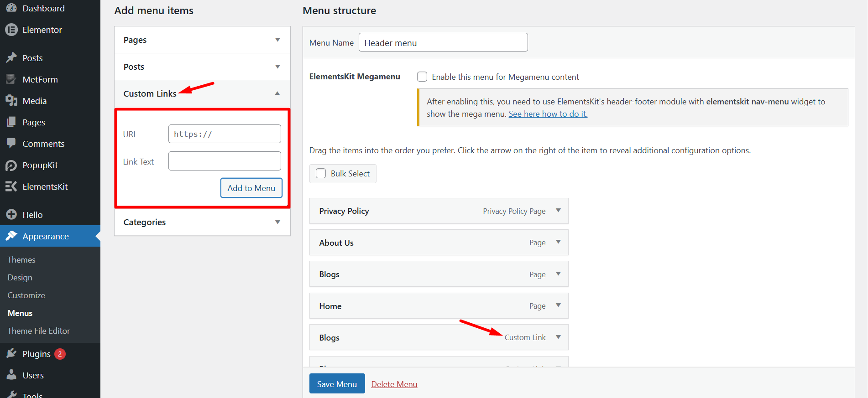Click the Comments bubble icon
The height and width of the screenshot is (398, 868).
pos(11,144)
